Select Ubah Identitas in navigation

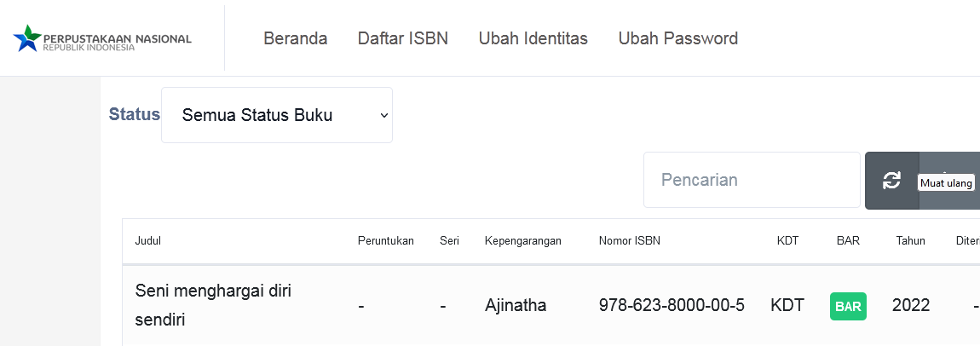[x=533, y=38]
